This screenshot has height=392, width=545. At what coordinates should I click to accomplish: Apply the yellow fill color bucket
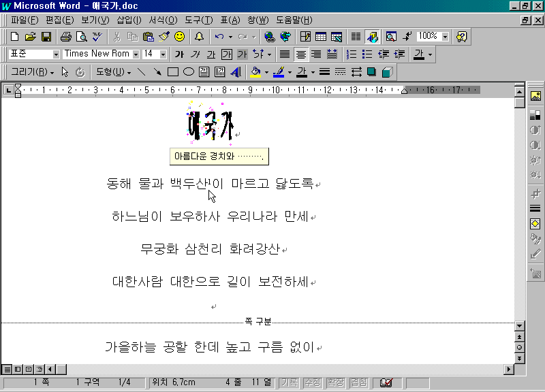(x=255, y=72)
